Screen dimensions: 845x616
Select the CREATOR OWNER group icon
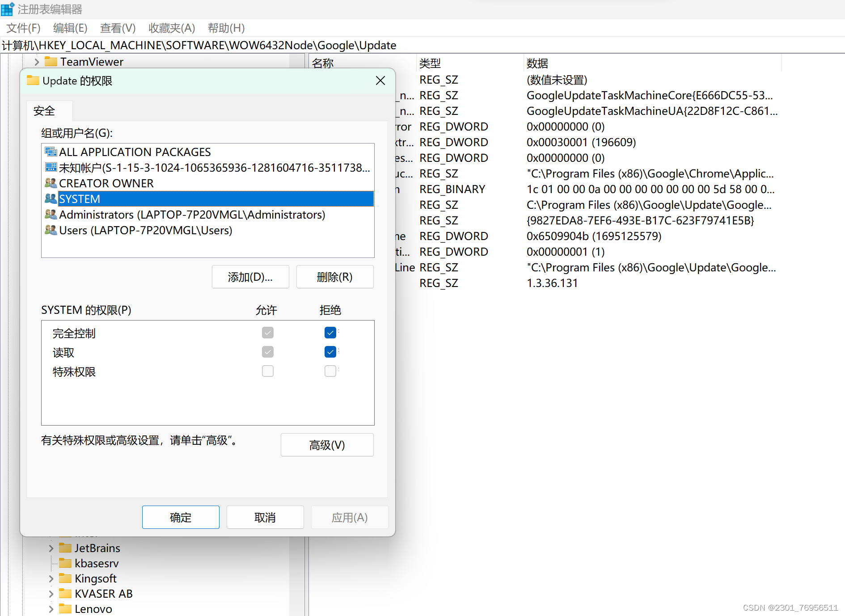pyautogui.click(x=51, y=183)
